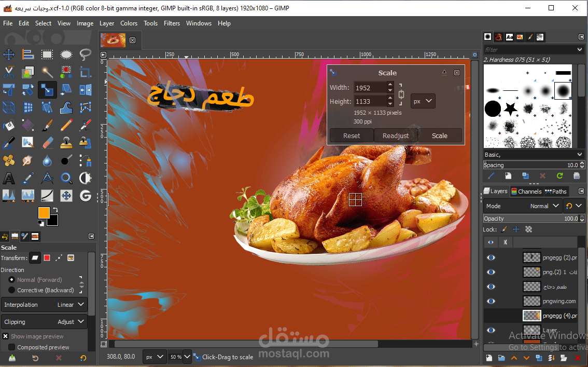The width and height of the screenshot is (588, 367).
Task: Select the Crop tool
Action: [86, 72]
